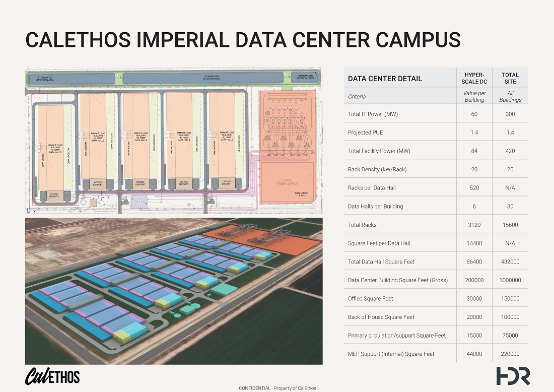Open the 3D aerial campus rendering
The height and width of the screenshot is (392, 554).
pos(174,291)
